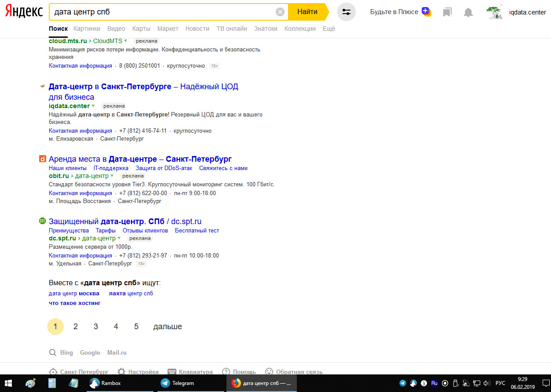Click the network tray icon
This screenshot has height=392, width=551.
476,383
